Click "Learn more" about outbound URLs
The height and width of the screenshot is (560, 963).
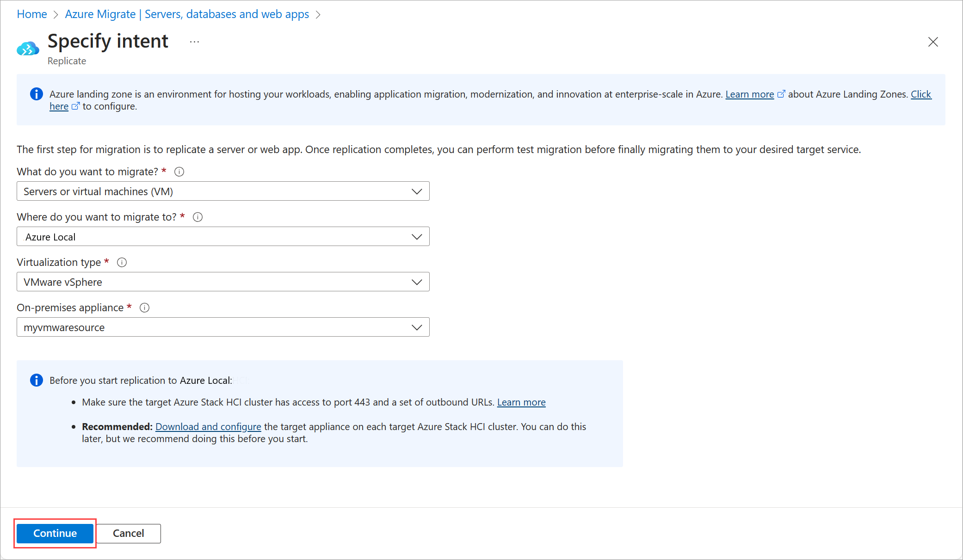pos(521,402)
